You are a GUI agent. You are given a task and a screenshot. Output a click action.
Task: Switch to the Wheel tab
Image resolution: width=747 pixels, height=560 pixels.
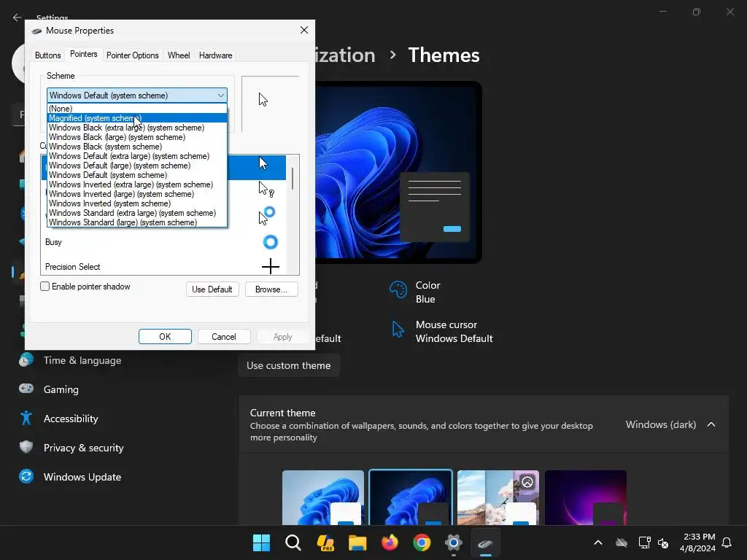coord(179,55)
